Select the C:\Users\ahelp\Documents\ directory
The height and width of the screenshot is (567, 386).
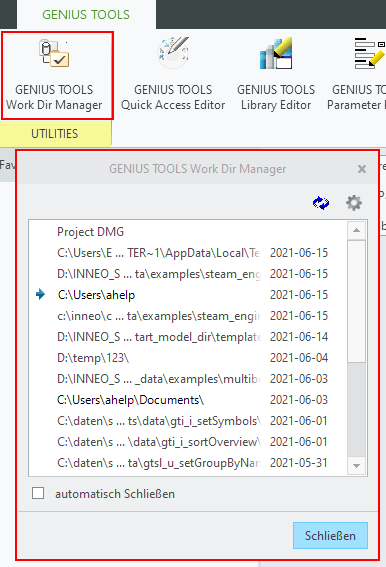point(188,400)
